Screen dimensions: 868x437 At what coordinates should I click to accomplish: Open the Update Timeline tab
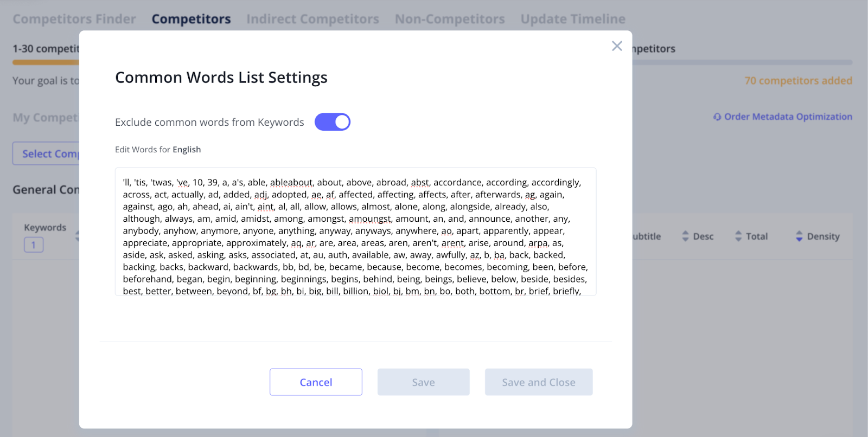[573, 19]
